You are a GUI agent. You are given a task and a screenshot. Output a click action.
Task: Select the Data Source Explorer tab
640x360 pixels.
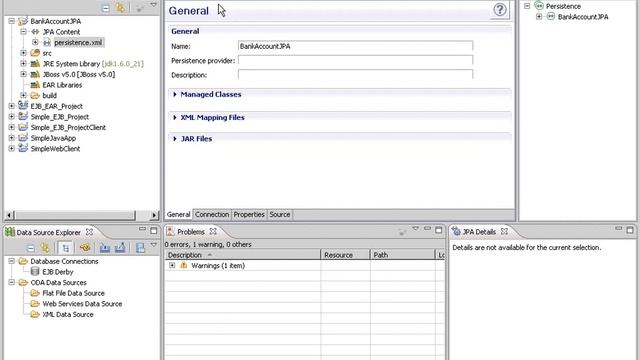tap(49, 232)
